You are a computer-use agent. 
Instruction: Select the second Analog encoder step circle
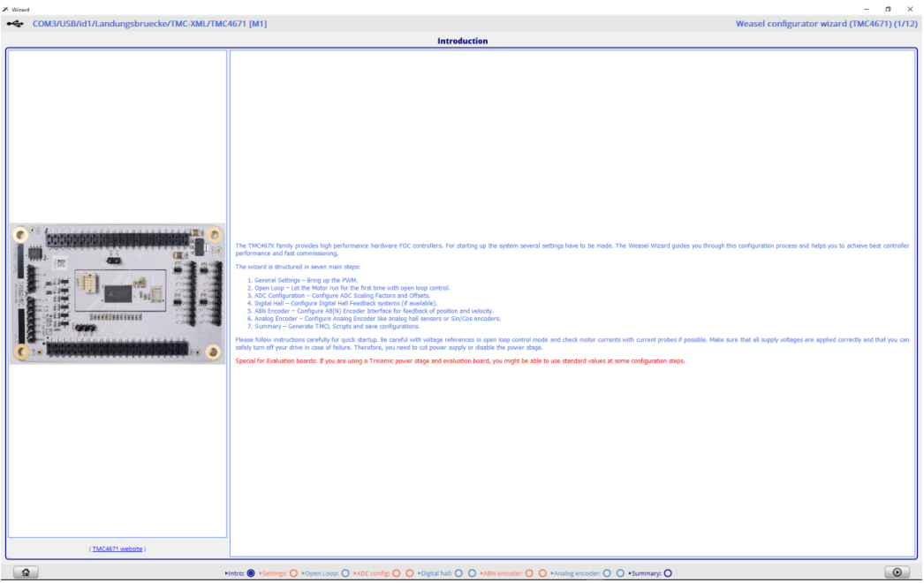click(620, 573)
